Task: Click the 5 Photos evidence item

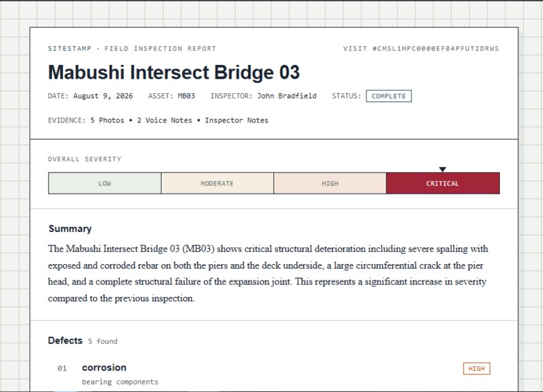Action: (x=108, y=120)
